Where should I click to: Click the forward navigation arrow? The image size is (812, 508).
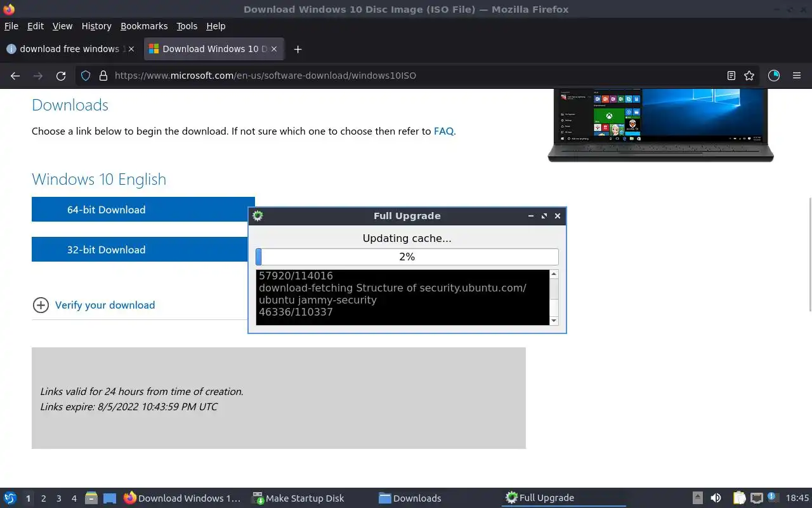[x=38, y=76]
